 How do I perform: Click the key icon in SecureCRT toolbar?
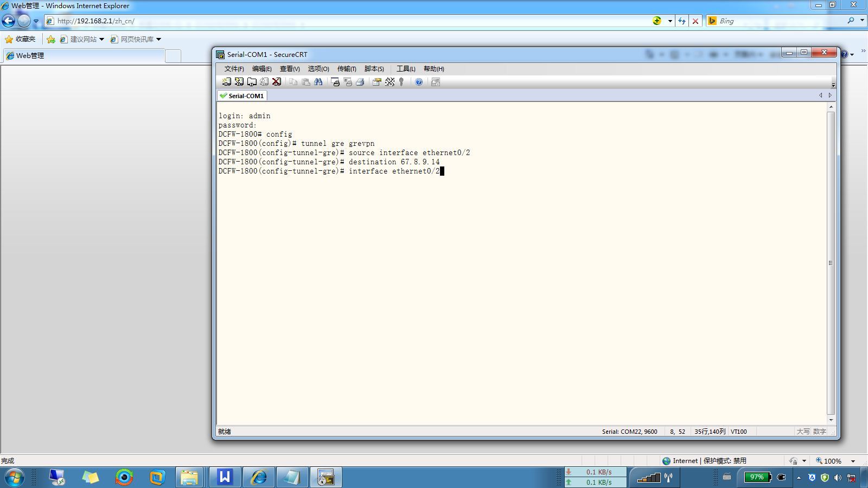pyautogui.click(x=401, y=82)
